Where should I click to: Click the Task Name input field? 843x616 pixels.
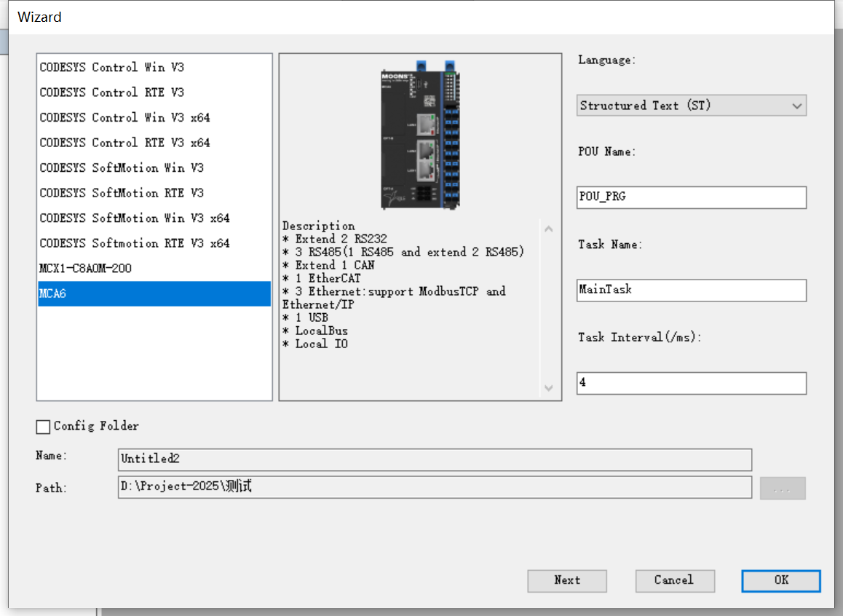[x=692, y=291]
